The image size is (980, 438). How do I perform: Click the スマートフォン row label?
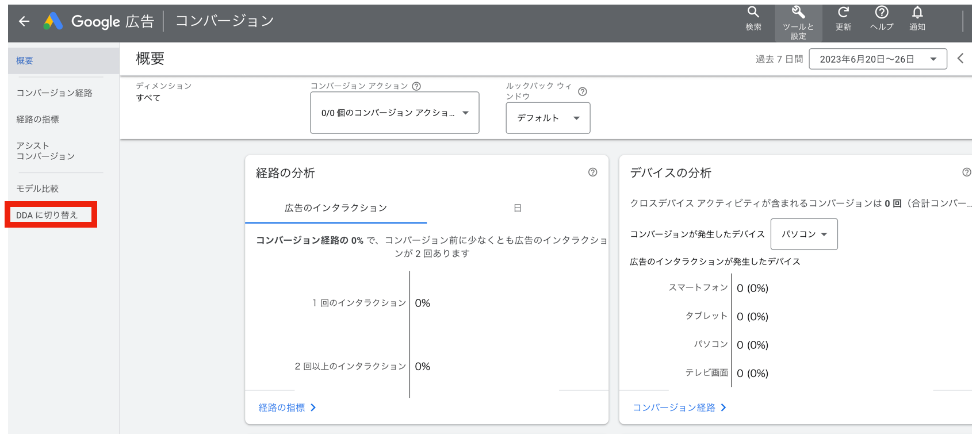click(698, 287)
